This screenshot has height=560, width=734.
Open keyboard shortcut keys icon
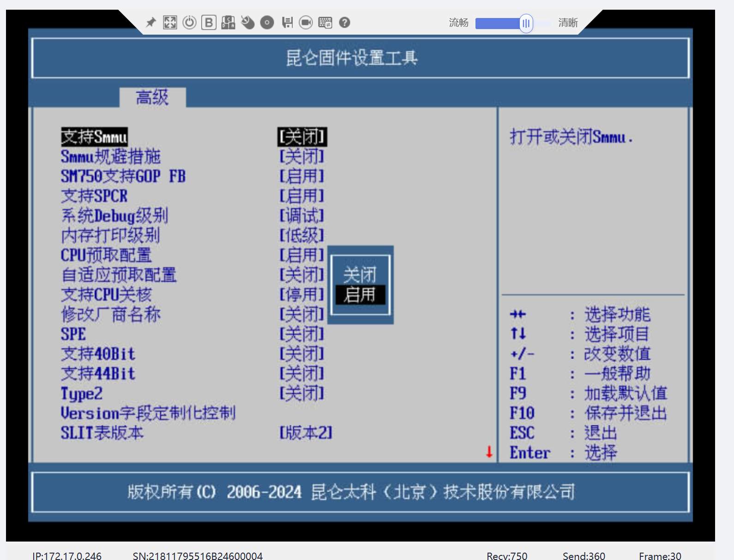point(228,22)
